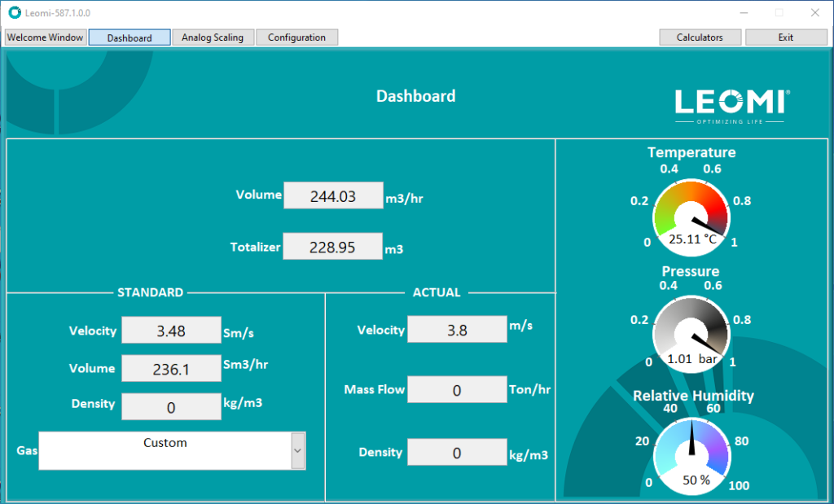Image resolution: width=834 pixels, height=504 pixels.
Task: Open the Configuration tab
Action: (x=296, y=37)
